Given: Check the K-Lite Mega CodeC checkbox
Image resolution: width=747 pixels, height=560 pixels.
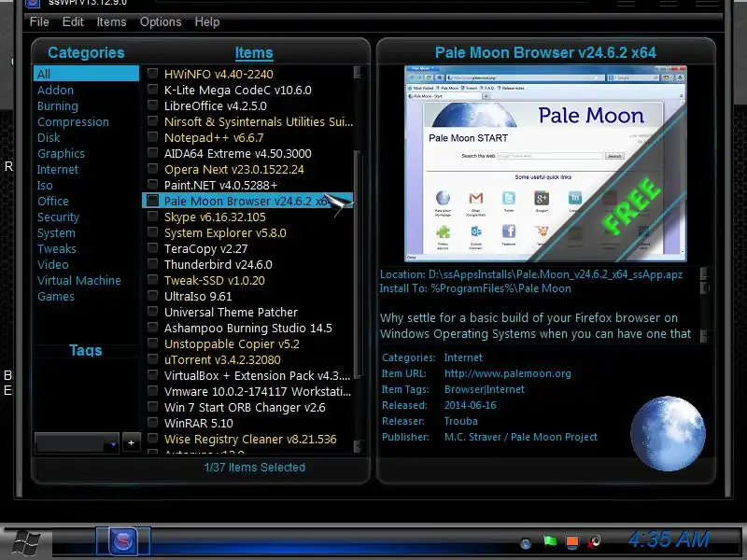Looking at the screenshot, I should point(152,89).
